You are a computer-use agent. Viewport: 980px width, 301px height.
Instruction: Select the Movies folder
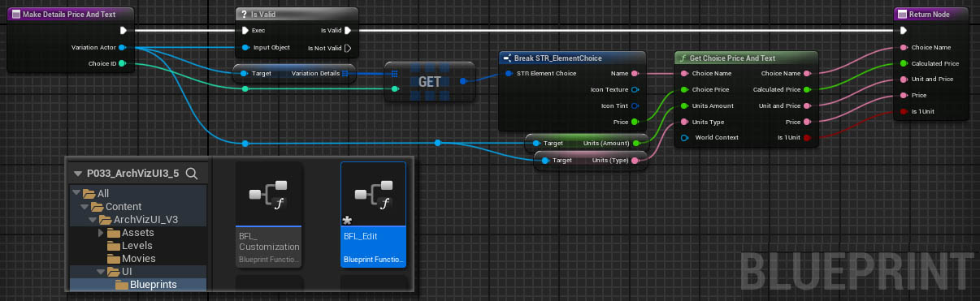(137, 258)
